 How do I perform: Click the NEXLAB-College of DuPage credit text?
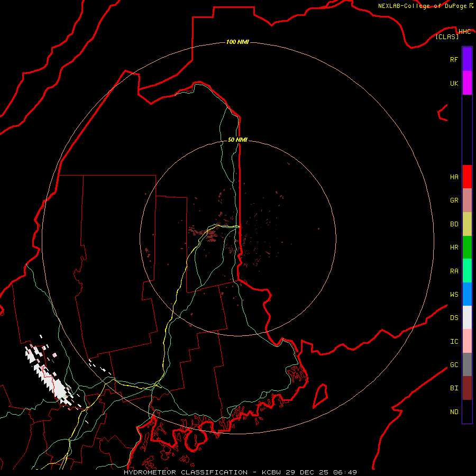point(425,6)
